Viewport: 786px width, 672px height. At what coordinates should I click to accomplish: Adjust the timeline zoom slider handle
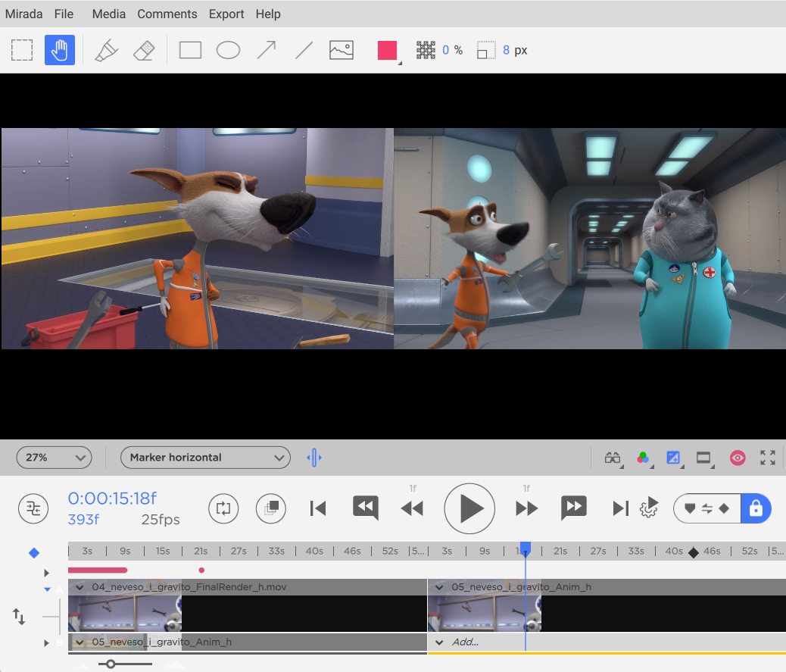click(x=111, y=664)
